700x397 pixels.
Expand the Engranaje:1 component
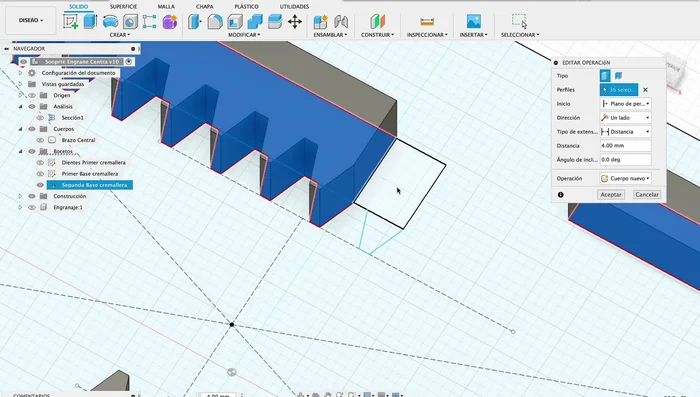(20, 207)
